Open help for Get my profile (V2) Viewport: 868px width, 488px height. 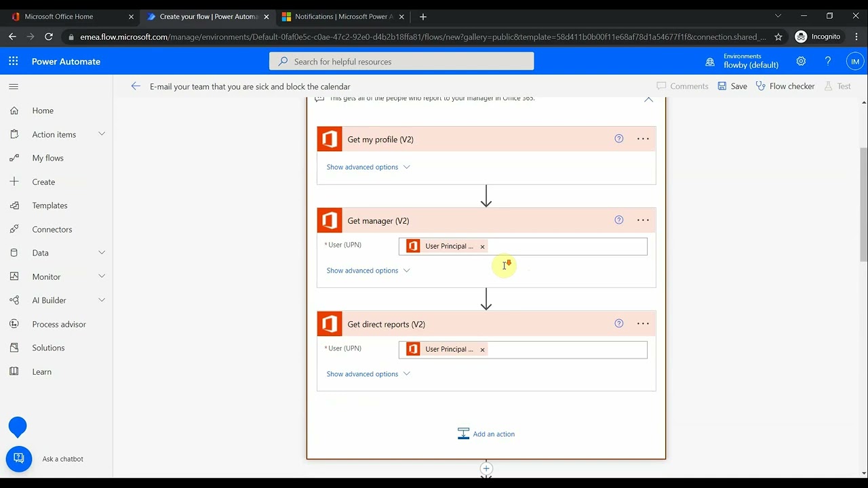(x=618, y=139)
